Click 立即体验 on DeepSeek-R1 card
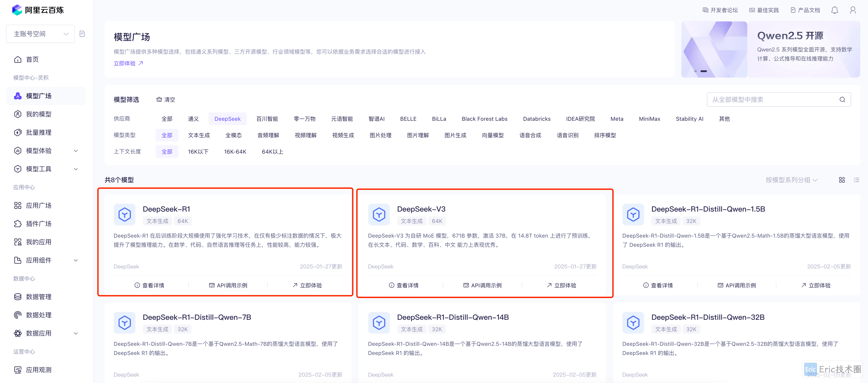The width and height of the screenshot is (868, 383). tap(307, 285)
